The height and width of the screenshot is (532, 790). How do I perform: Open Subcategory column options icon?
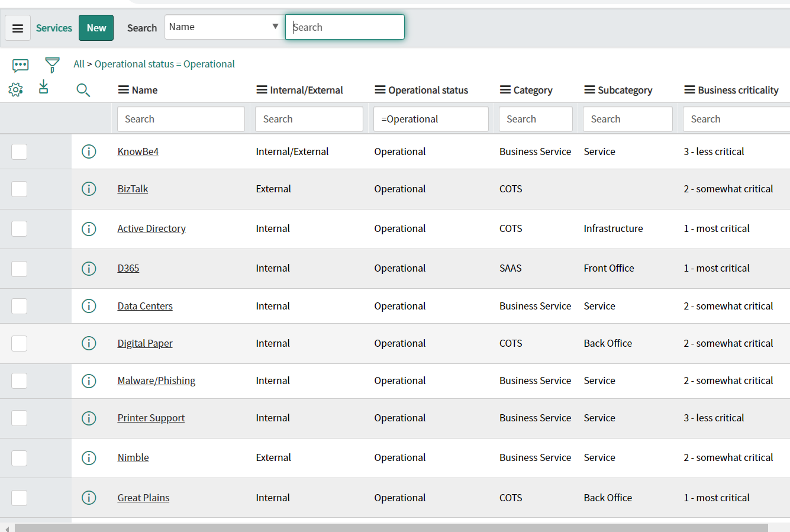click(x=589, y=90)
